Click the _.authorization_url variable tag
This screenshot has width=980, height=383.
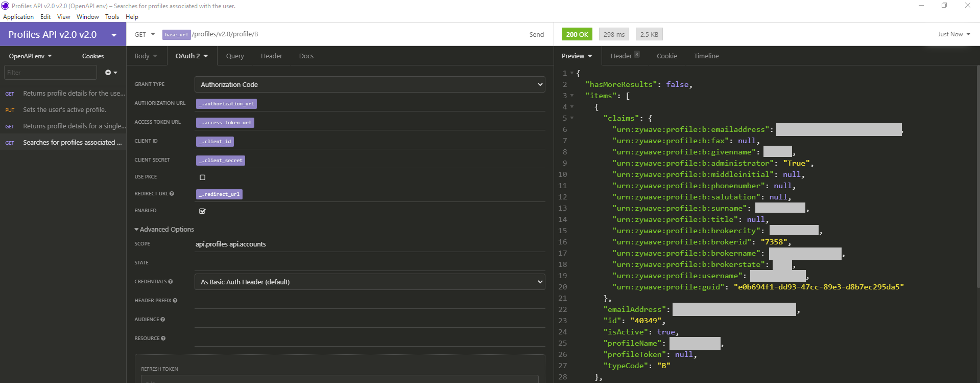(x=226, y=104)
